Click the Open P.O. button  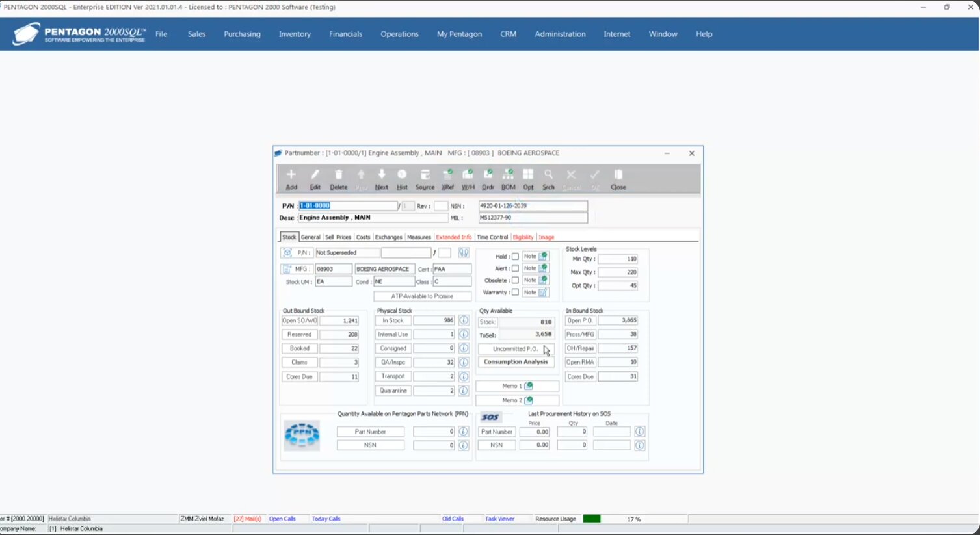[x=579, y=320]
